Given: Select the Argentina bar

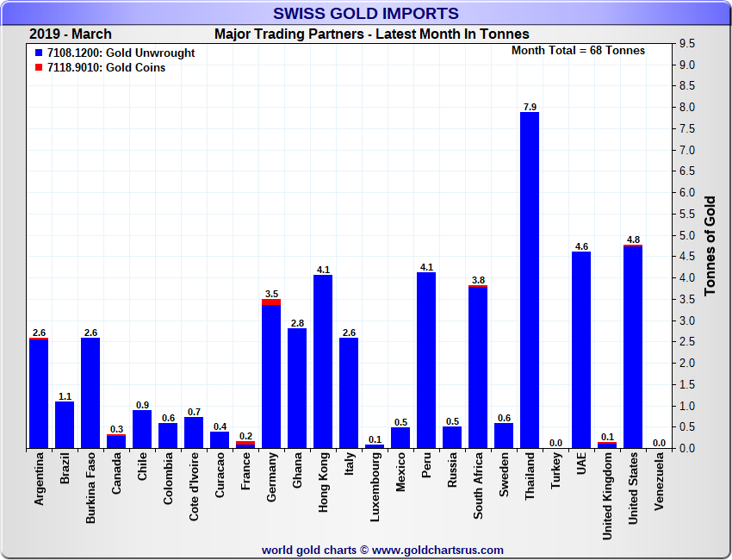Looking at the screenshot, I should coord(39,393).
